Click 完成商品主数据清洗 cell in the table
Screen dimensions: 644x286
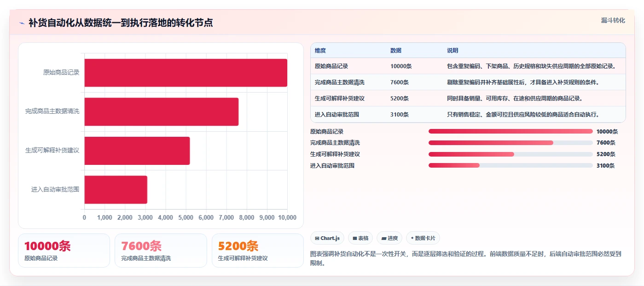point(340,82)
